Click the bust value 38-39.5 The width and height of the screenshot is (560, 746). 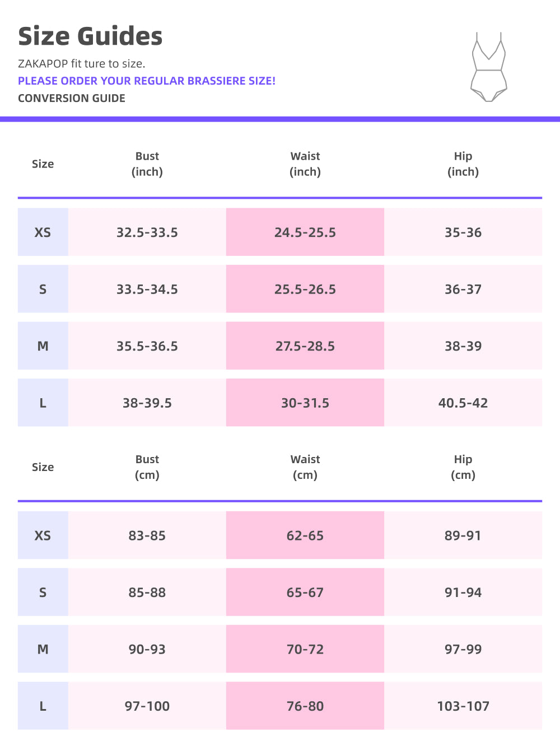147,403
